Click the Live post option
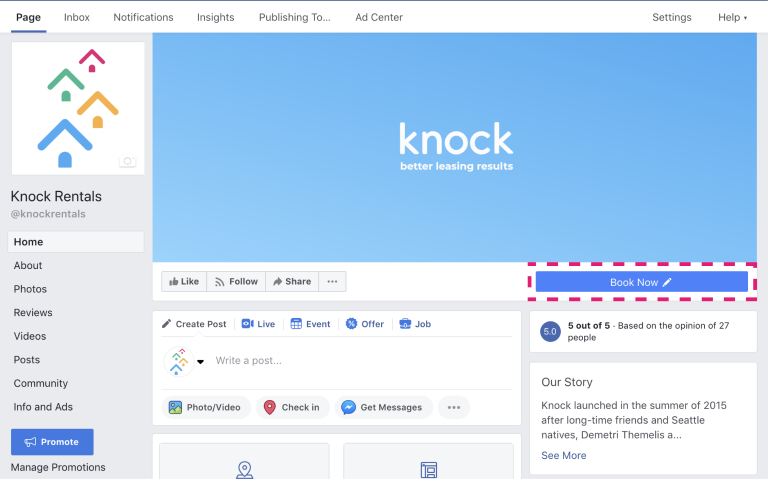 pos(258,324)
